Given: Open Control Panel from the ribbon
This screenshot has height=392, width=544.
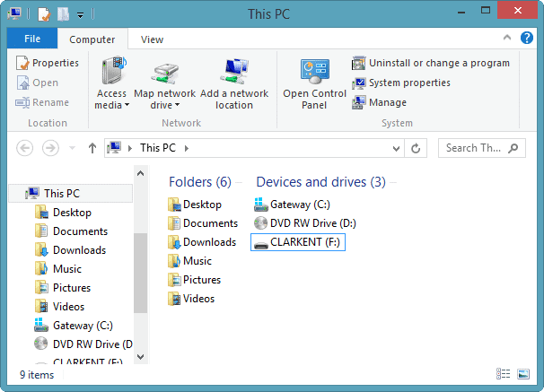Looking at the screenshot, I should (x=315, y=83).
